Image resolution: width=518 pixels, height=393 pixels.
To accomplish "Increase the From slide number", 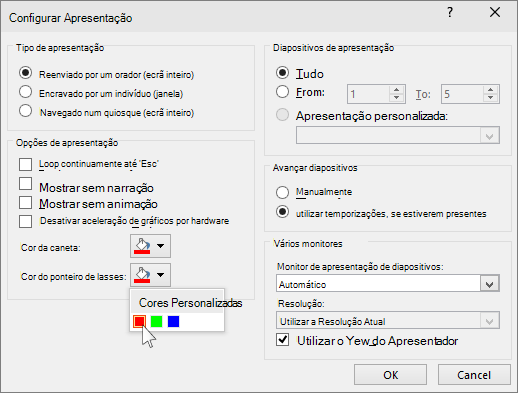I will pyautogui.click(x=397, y=90).
